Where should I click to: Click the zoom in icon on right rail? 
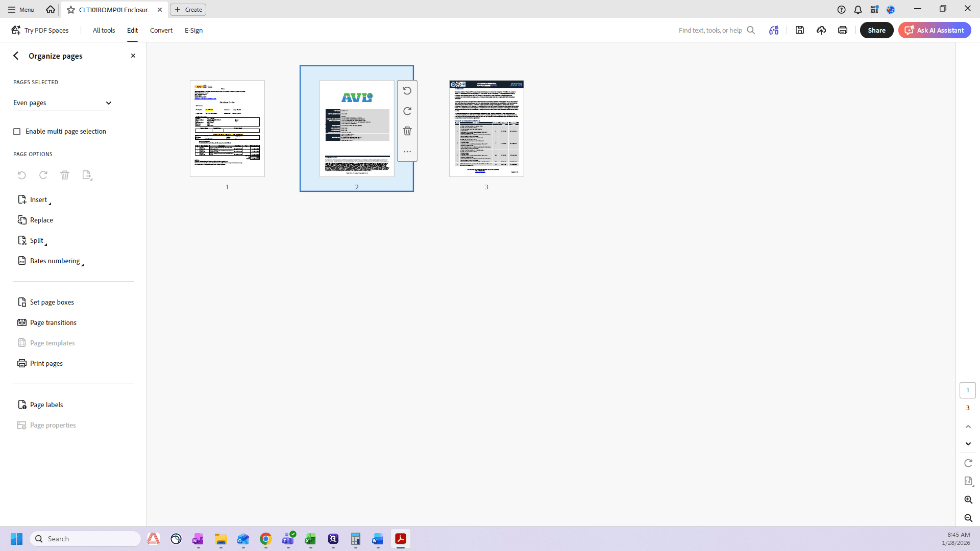968,499
